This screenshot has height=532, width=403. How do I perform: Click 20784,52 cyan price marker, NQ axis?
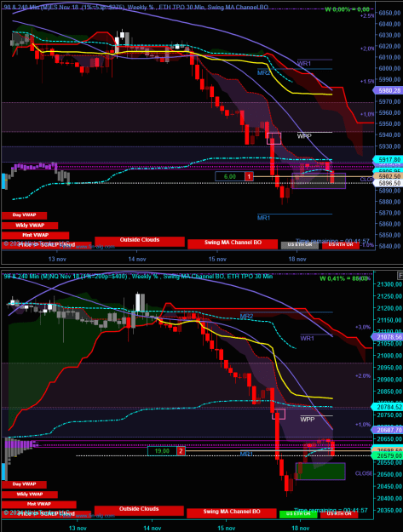click(387, 407)
